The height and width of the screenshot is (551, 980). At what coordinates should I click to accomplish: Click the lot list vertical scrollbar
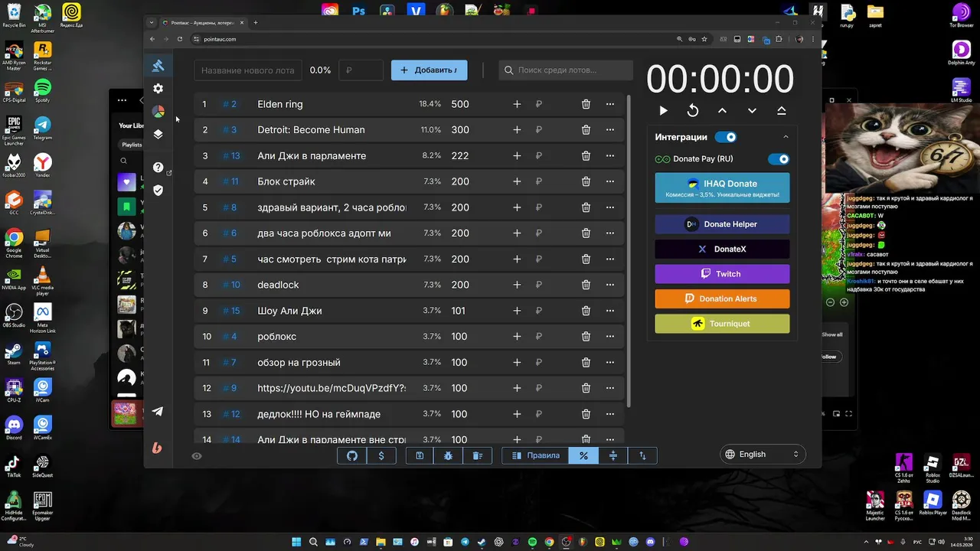(629, 251)
